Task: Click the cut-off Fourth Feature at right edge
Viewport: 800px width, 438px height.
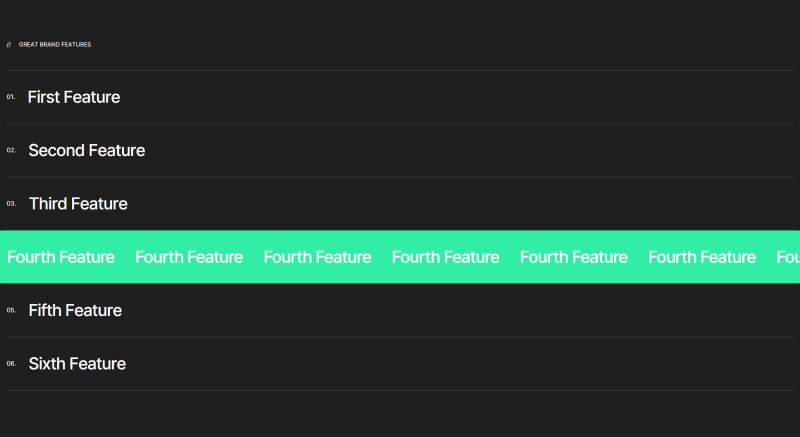Action: click(x=788, y=257)
